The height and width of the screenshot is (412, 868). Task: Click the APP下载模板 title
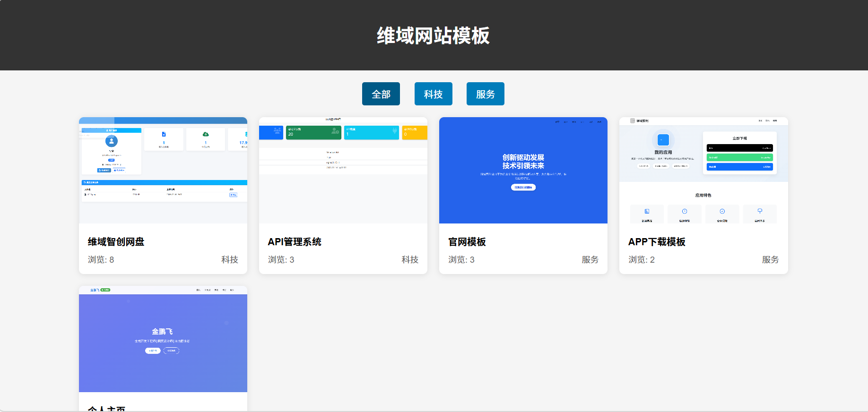click(657, 242)
